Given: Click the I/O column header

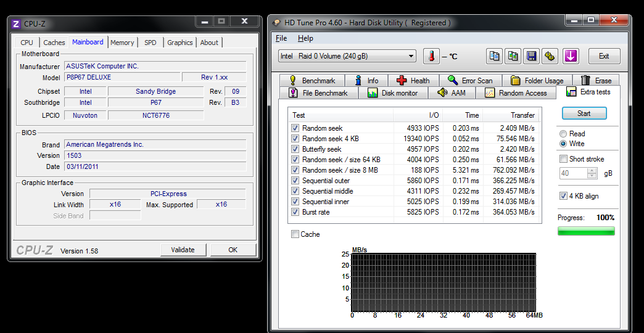Looking at the screenshot, I should click(x=418, y=115).
